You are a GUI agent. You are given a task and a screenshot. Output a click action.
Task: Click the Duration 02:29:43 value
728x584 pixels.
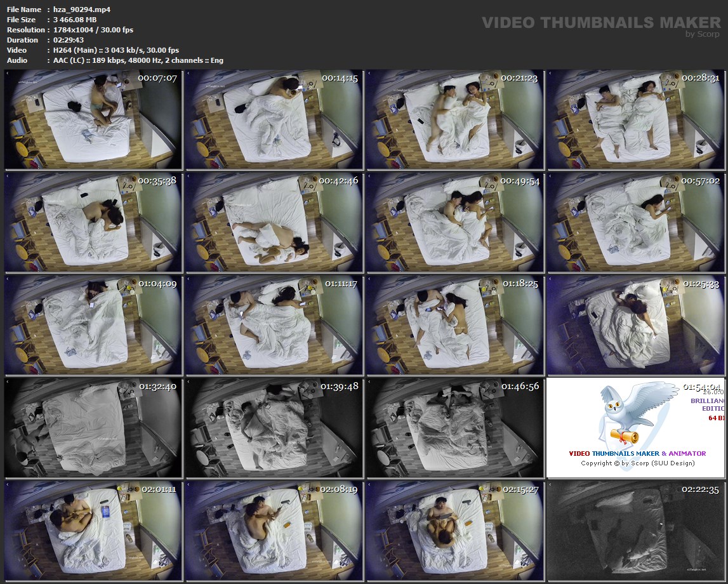coord(70,40)
